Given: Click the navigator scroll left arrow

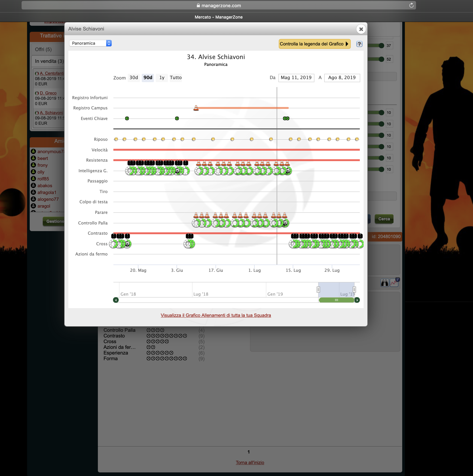Looking at the screenshot, I should pos(116,300).
